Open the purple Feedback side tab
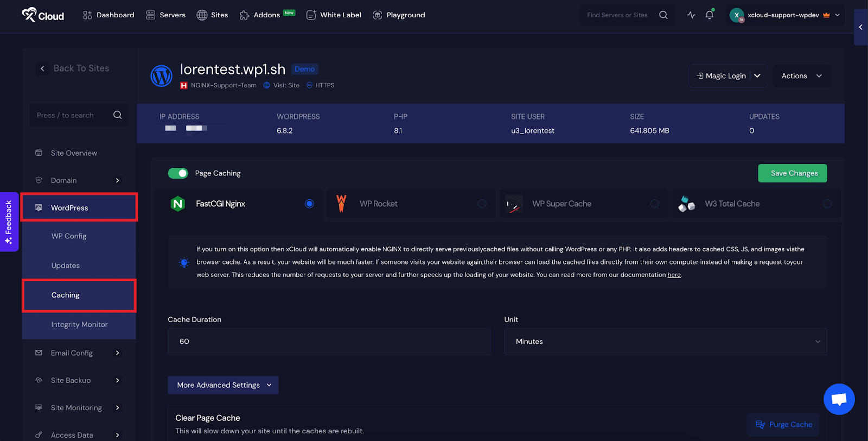Screen dimensions: 868x441 [9, 222]
